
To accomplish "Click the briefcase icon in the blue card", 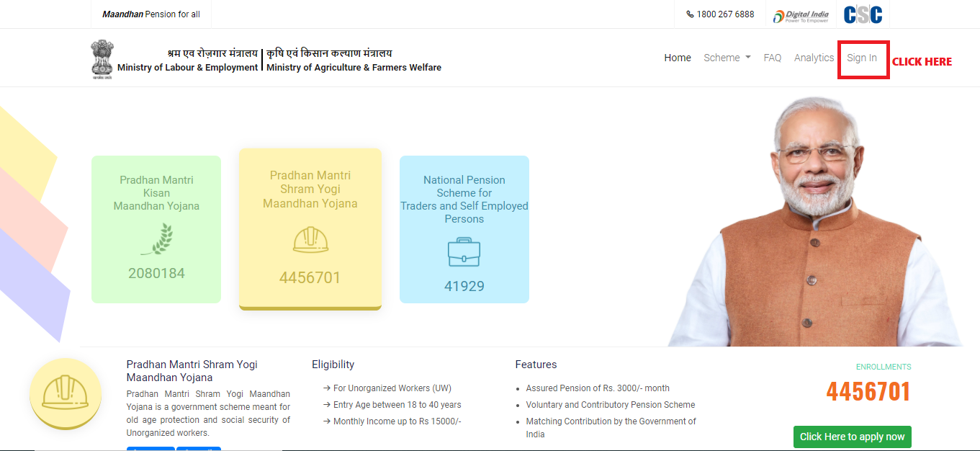I will tap(464, 252).
